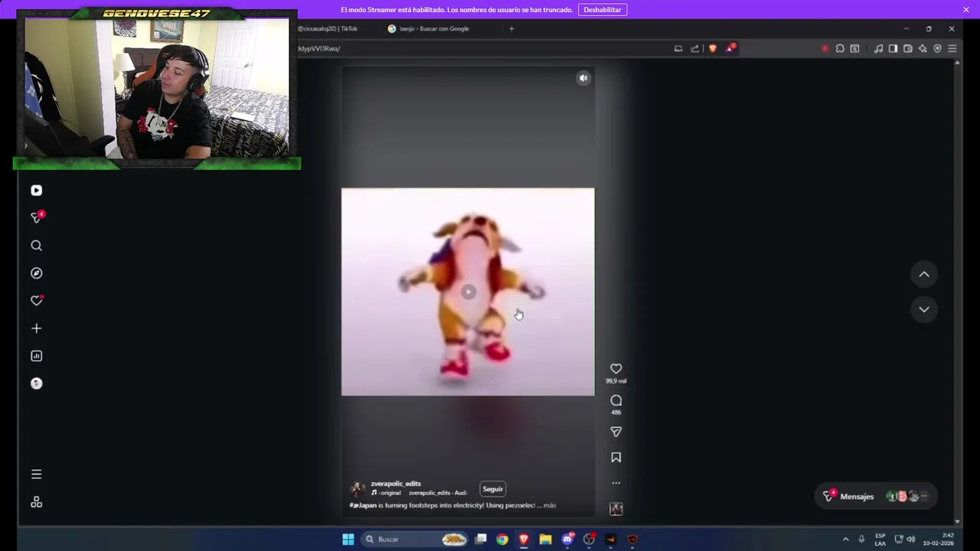Image resolution: width=980 pixels, height=551 pixels.
Task: Click the page vertical scrollbar on right
Action: point(957,291)
